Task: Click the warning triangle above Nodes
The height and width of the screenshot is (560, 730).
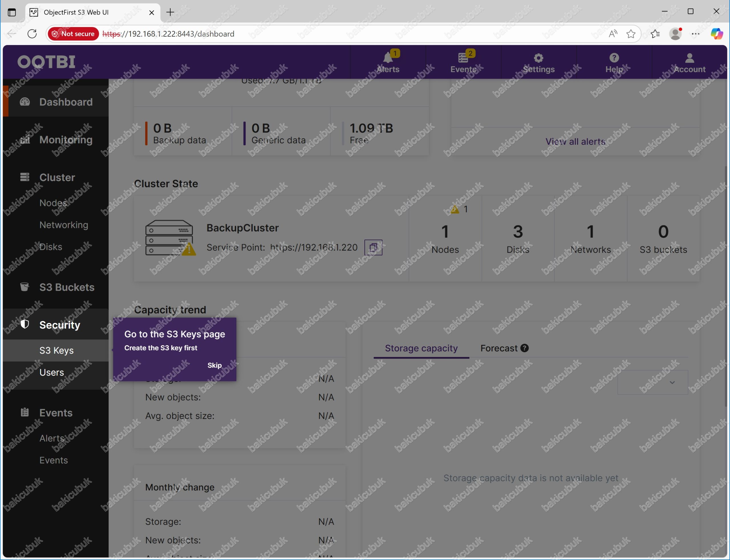Action: 455,209
